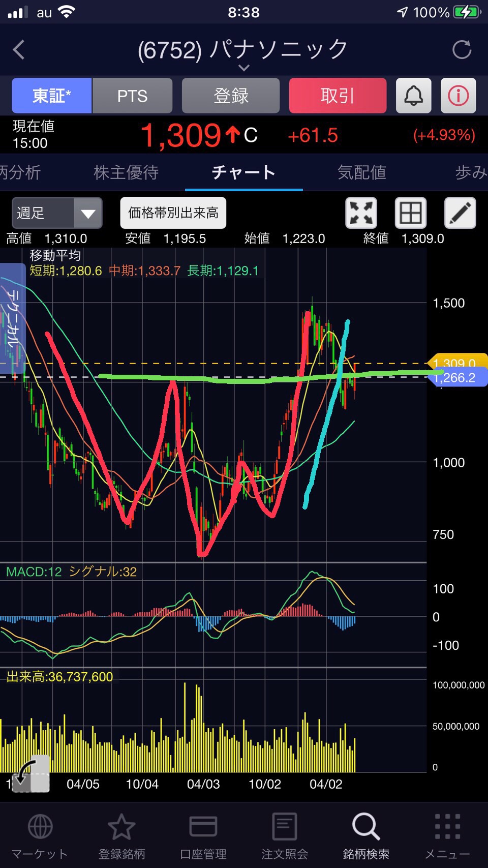Viewport: 488px width, 868px height.
Task: Tap the 04/05 date axis label
Action: click(x=83, y=784)
